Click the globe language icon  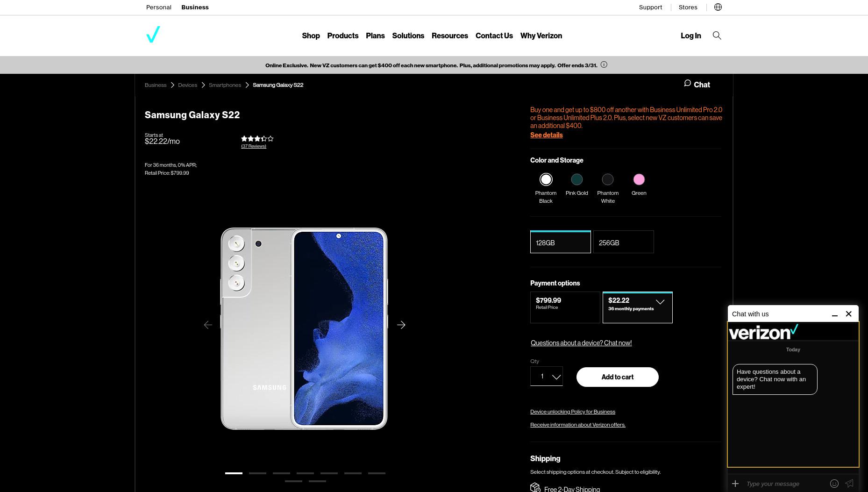718,7
